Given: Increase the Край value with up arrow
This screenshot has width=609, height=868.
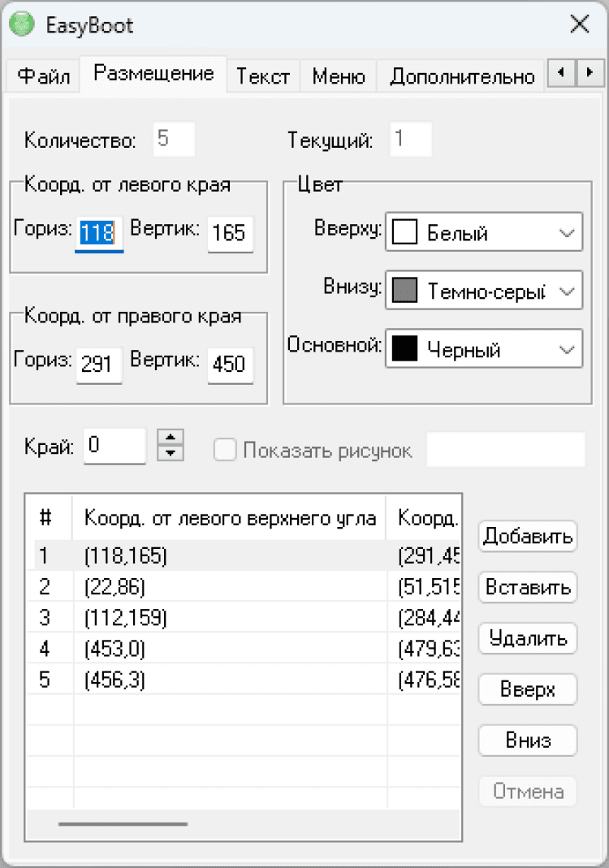Looking at the screenshot, I should point(170,438).
